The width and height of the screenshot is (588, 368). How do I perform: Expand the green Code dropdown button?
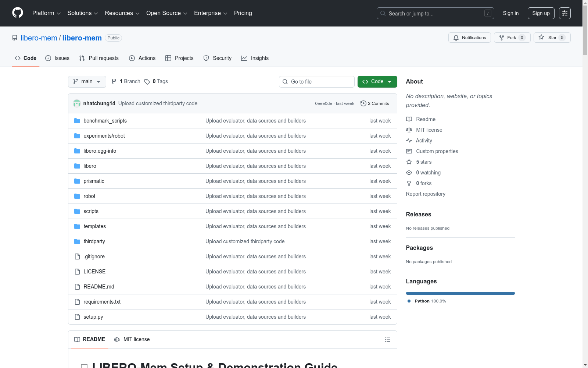pyautogui.click(x=377, y=82)
